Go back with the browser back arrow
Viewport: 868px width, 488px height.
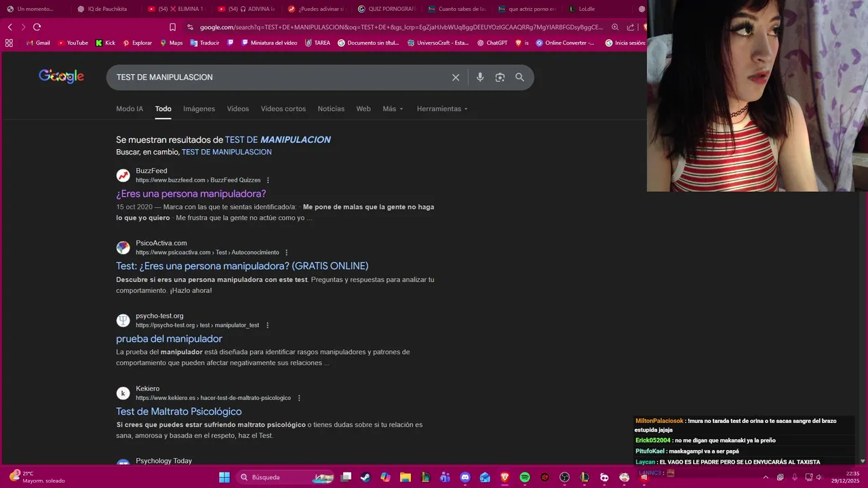pos(10,27)
